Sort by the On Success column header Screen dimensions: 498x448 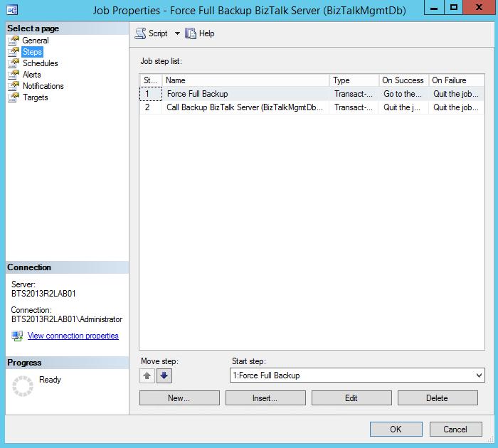[x=403, y=80]
